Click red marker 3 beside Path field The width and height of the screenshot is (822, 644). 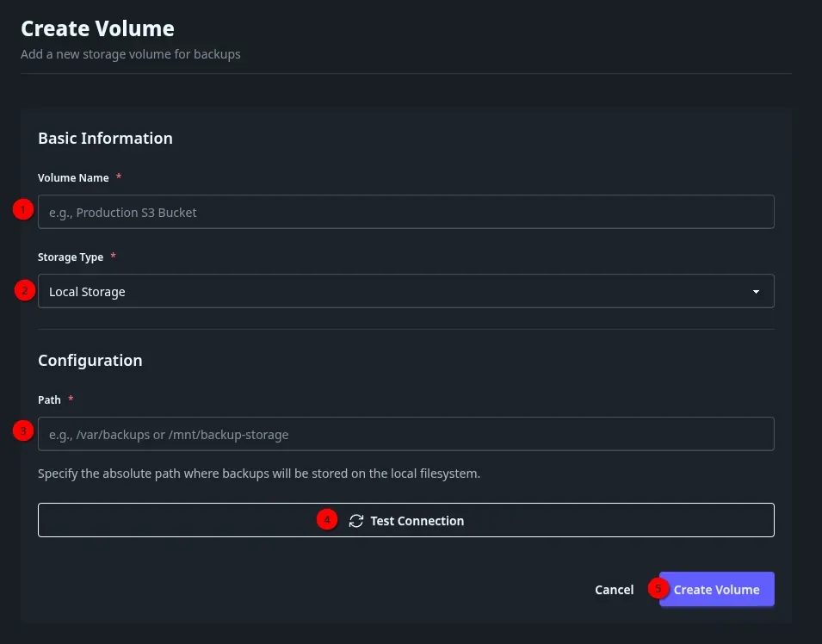23,430
